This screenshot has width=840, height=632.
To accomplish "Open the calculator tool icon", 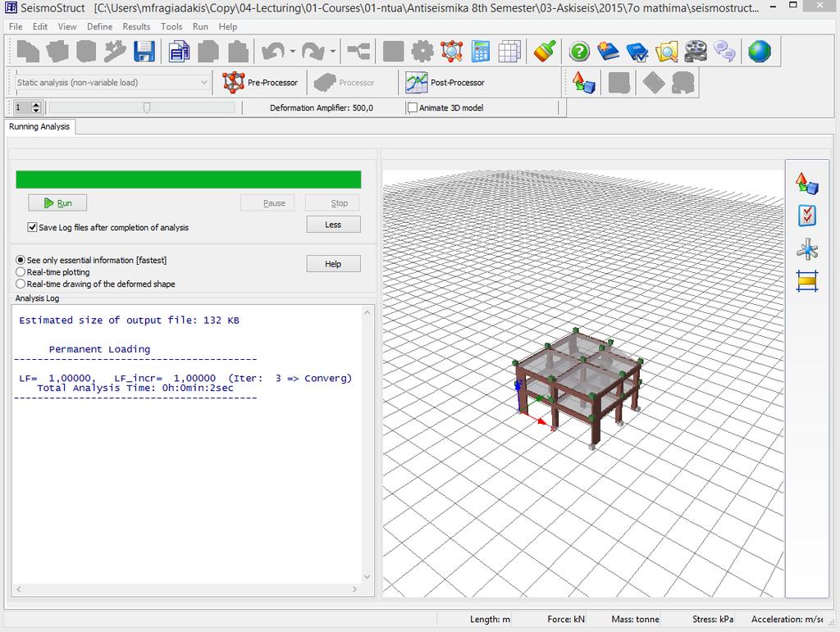I will point(481,52).
